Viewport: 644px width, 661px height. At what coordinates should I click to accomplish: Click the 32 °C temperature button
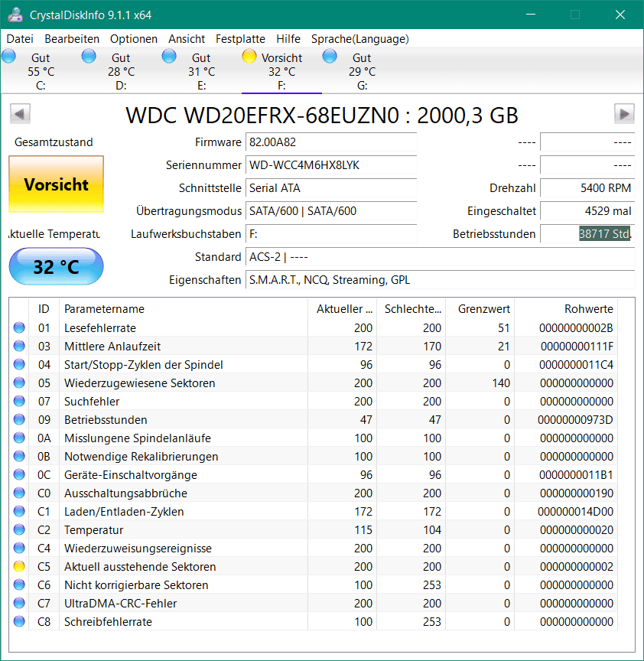(x=56, y=266)
